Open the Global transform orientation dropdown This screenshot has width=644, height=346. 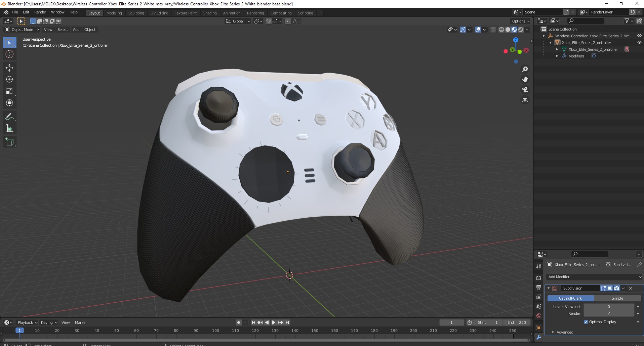pos(238,21)
